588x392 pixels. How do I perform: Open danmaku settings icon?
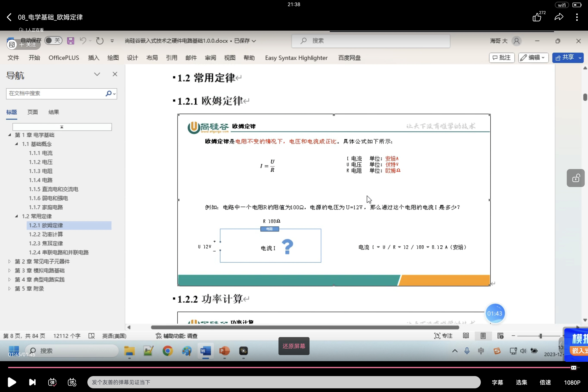72,382
